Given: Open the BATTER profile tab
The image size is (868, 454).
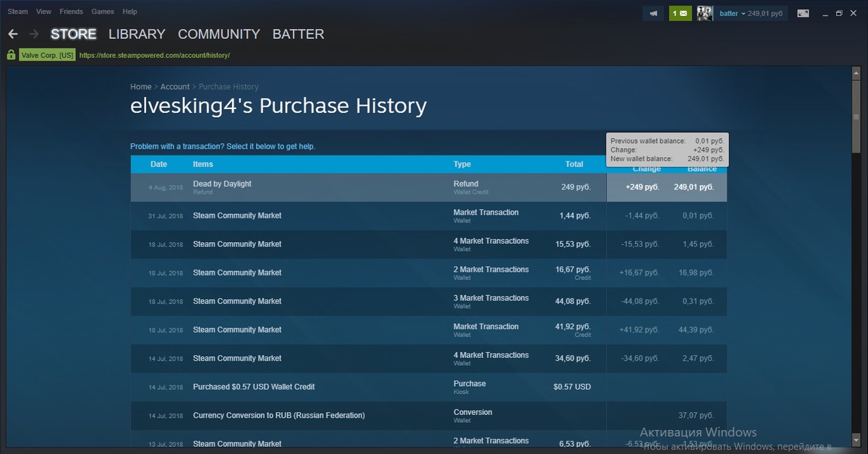Looking at the screenshot, I should pyautogui.click(x=298, y=34).
